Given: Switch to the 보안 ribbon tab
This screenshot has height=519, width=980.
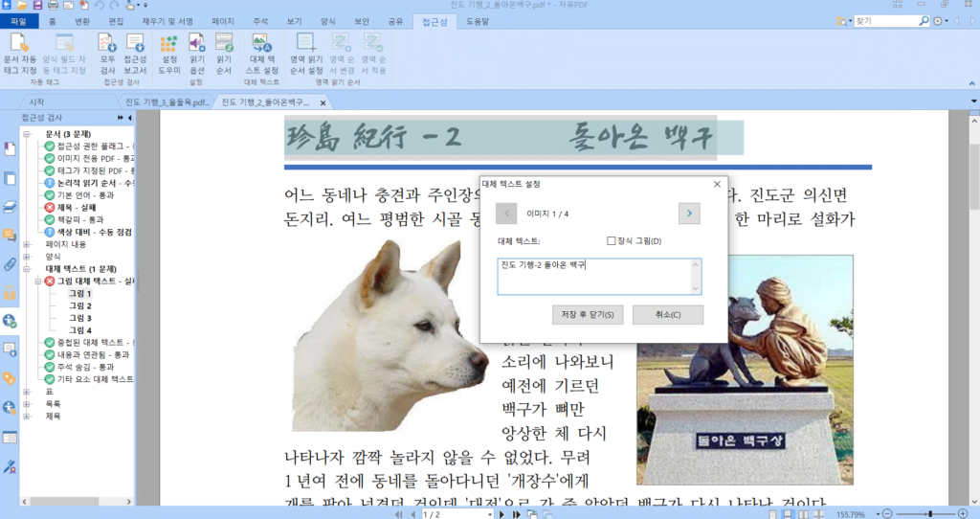Looking at the screenshot, I should point(362,21).
